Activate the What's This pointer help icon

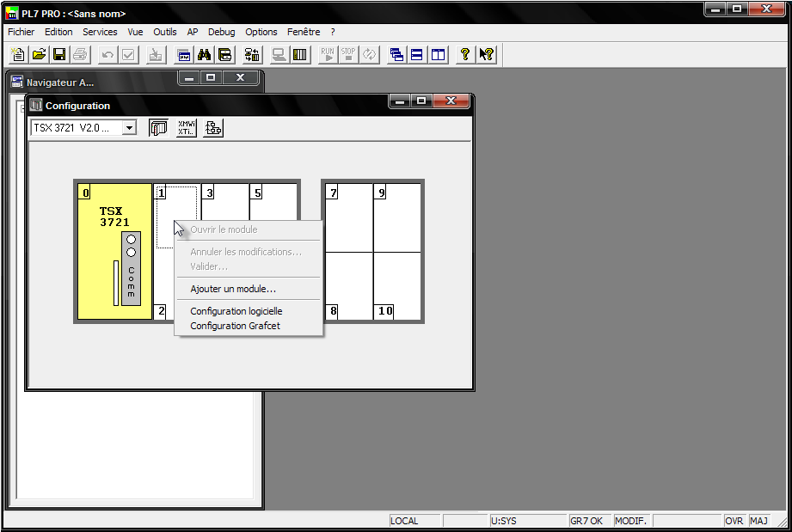tap(487, 54)
